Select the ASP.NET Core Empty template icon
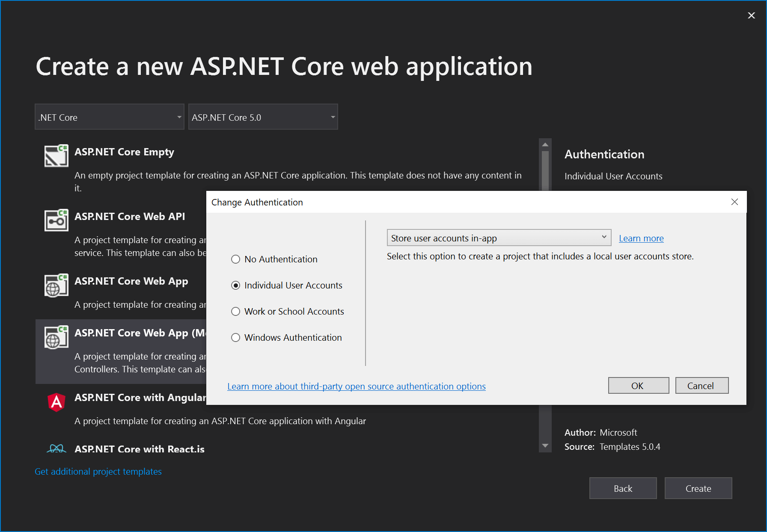767x532 pixels. coord(56,155)
